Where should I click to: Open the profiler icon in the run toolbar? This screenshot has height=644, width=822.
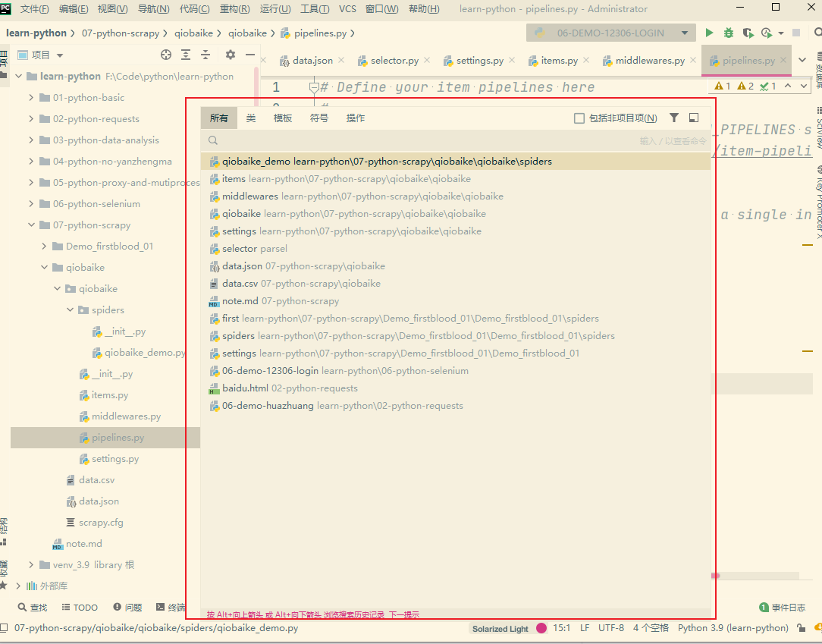click(767, 33)
